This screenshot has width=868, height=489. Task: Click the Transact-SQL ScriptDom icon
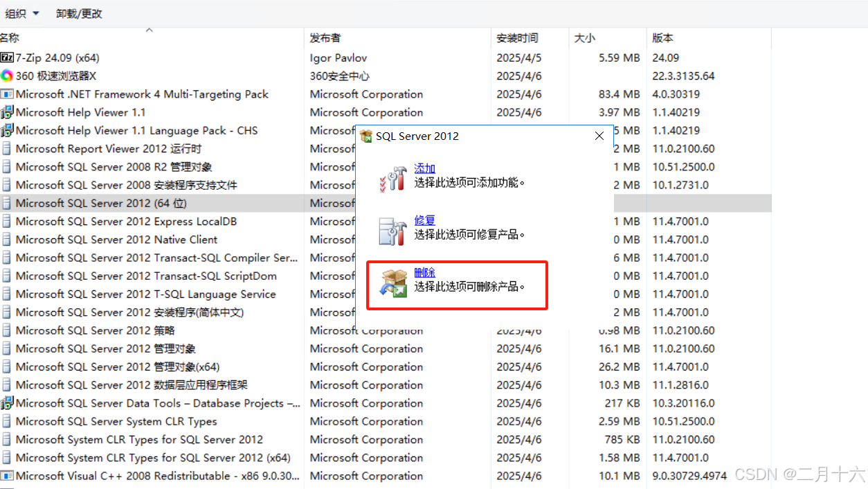(7, 276)
